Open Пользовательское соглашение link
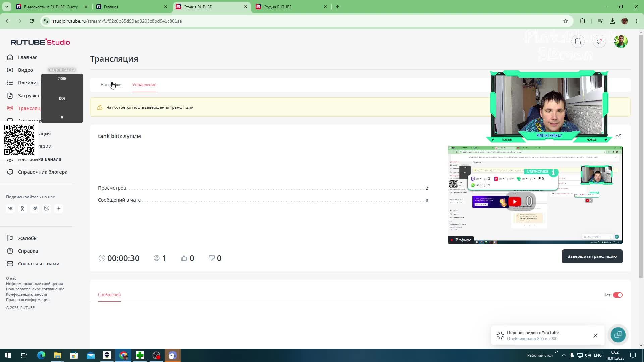The width and height of the screenshot is (644, 362). (x=35, y=289)
